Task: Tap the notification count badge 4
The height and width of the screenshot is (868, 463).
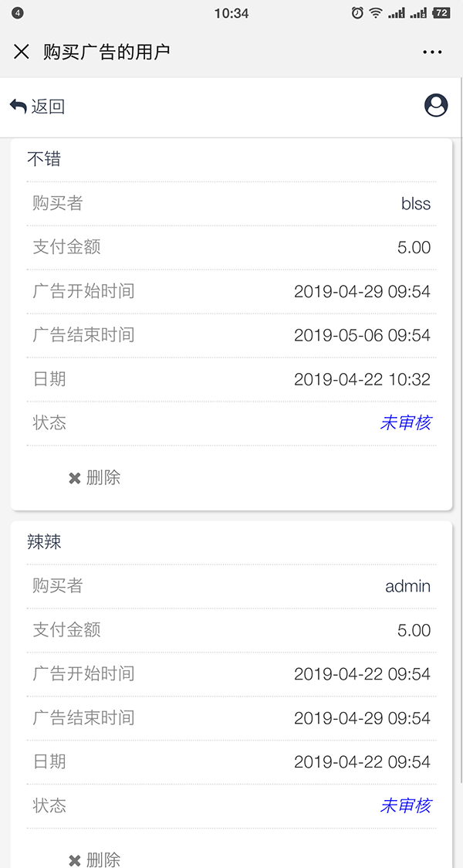Action: [x=18, y=13]
